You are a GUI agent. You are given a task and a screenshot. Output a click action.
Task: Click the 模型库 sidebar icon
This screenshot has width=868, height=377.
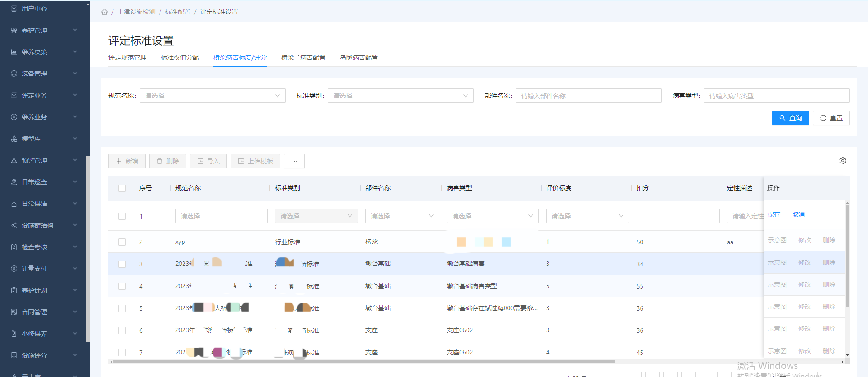tap(14, 139)
